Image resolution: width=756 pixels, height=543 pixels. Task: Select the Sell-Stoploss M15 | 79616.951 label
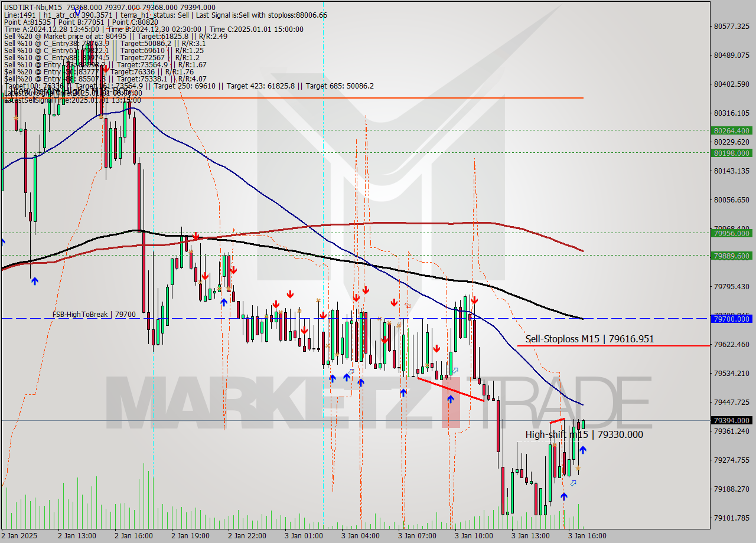[589, 339]
